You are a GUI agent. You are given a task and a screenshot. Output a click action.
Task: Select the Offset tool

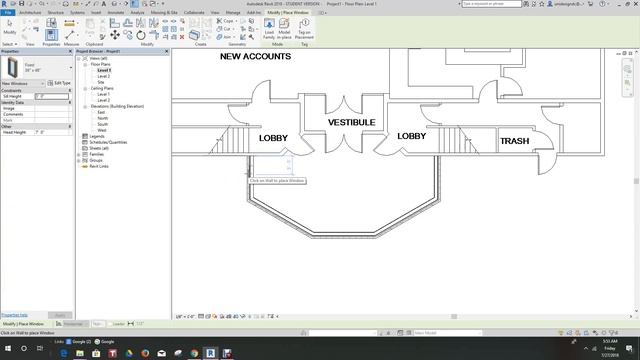(x=128, y=23)
